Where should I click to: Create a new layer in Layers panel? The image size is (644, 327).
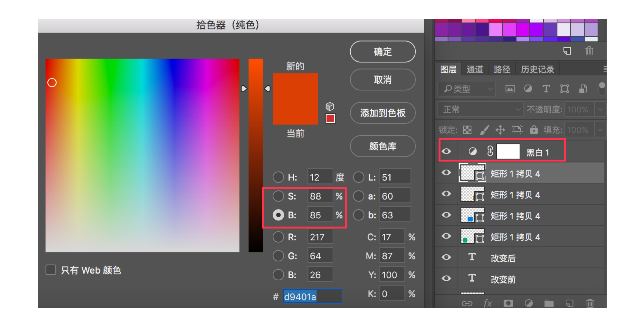pos(569,303)
